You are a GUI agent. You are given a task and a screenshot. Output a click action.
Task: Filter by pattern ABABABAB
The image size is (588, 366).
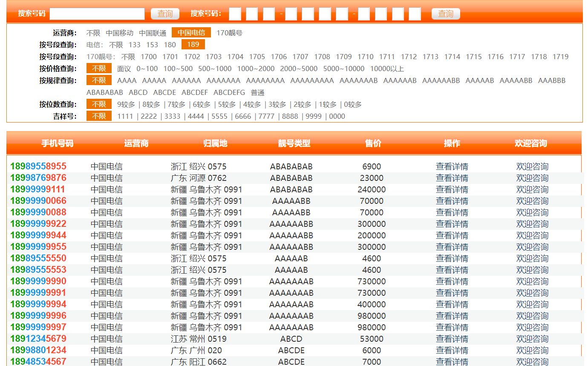tap(105, 92)
